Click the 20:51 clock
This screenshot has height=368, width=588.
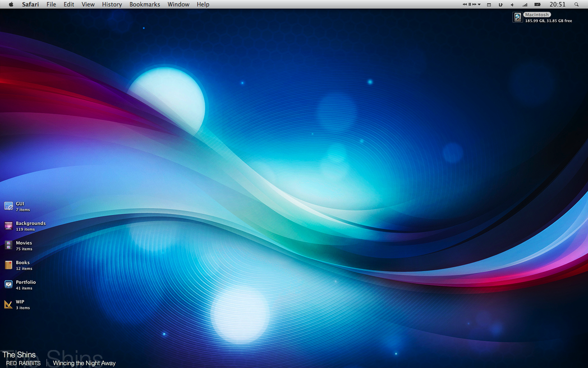[557, 4]
